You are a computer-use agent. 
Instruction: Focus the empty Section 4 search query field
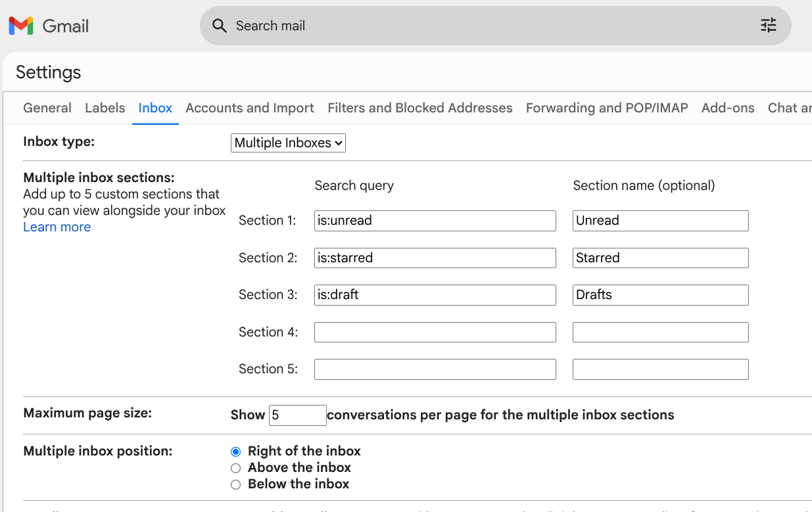pyautogui.click(x=435, y=332)
